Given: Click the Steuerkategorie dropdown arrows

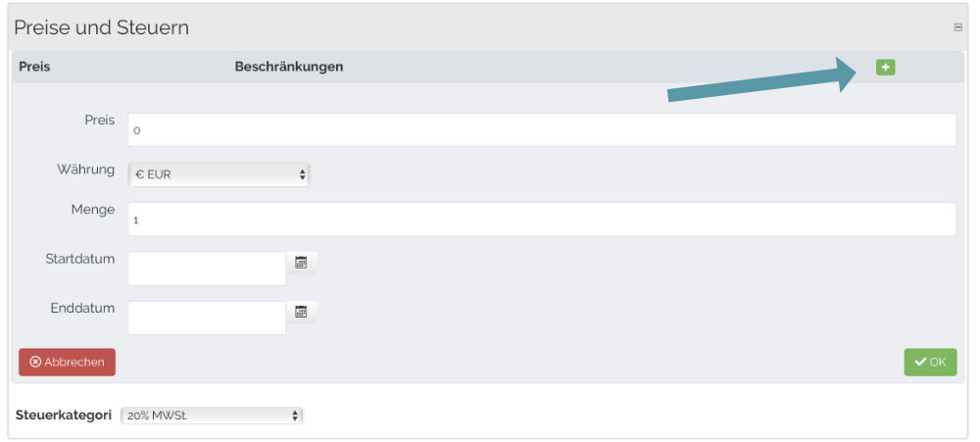Looking at the screenshot, I should 295,416.
